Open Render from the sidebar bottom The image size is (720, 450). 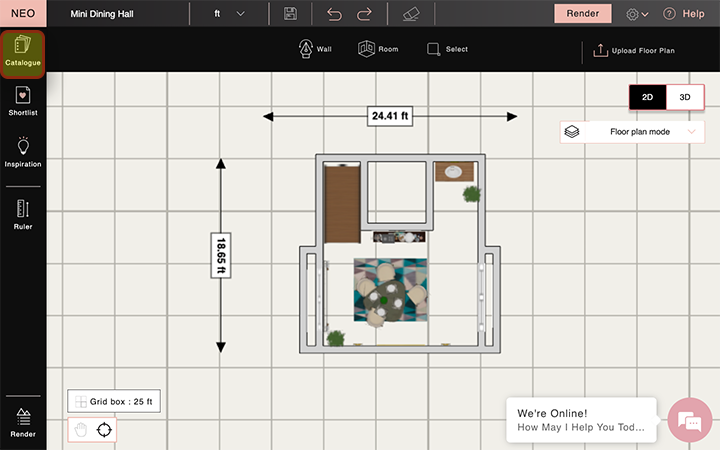tap(22, 422)
